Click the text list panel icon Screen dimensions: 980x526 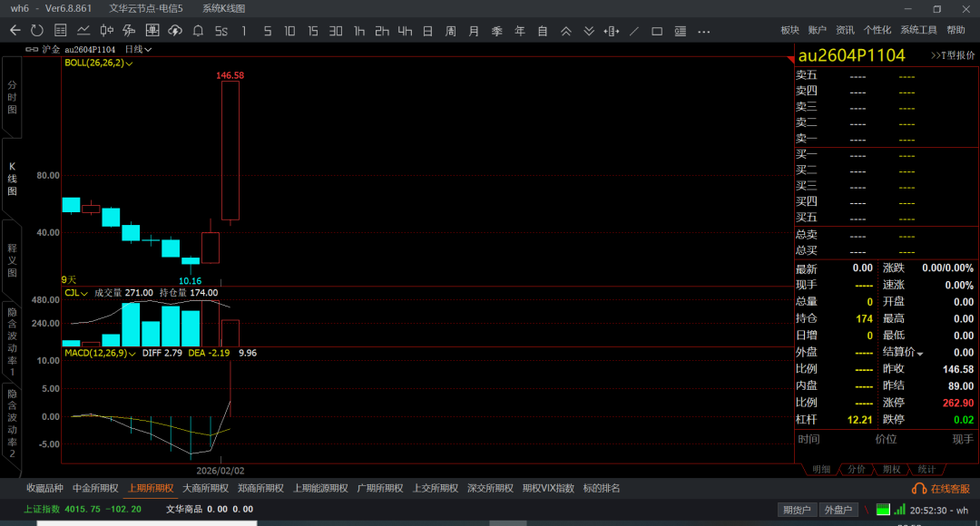tap(681, 31)
